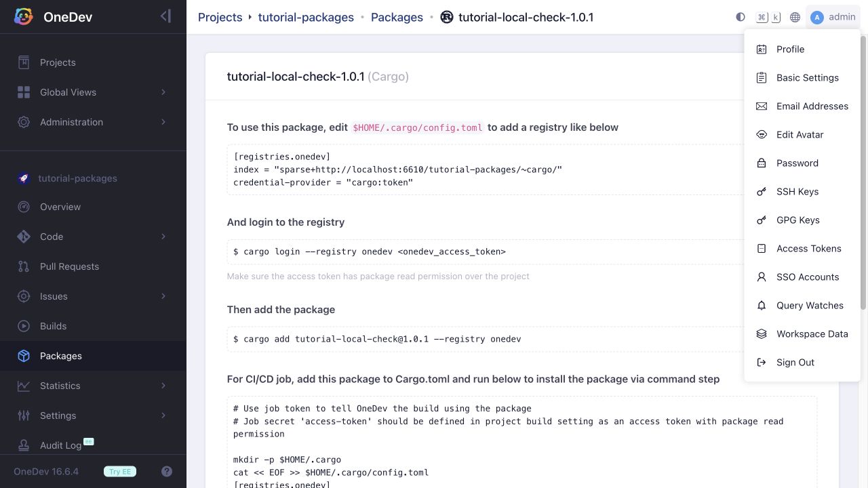Click the OneDev brand name
Screen dimensions: 868x488
[x=68, y=17]
